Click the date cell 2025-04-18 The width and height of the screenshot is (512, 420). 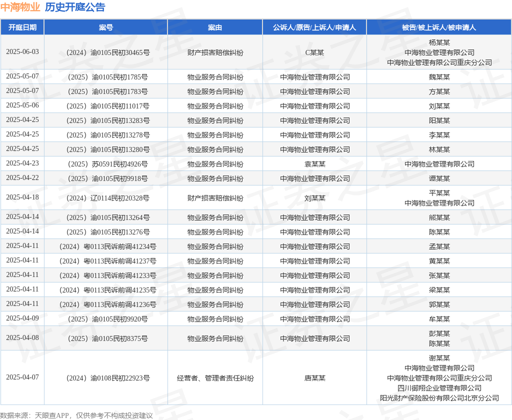click(x=22, y=197)
